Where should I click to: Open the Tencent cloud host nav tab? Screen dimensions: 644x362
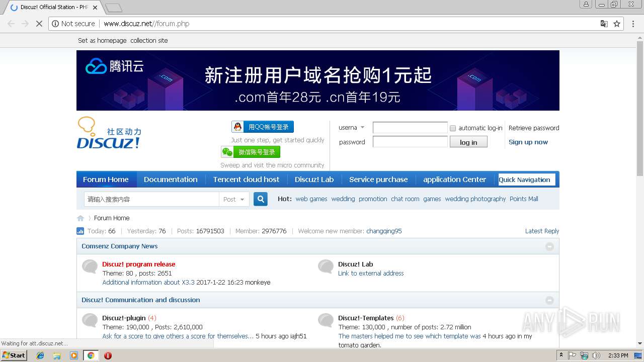tap(246, 179)
